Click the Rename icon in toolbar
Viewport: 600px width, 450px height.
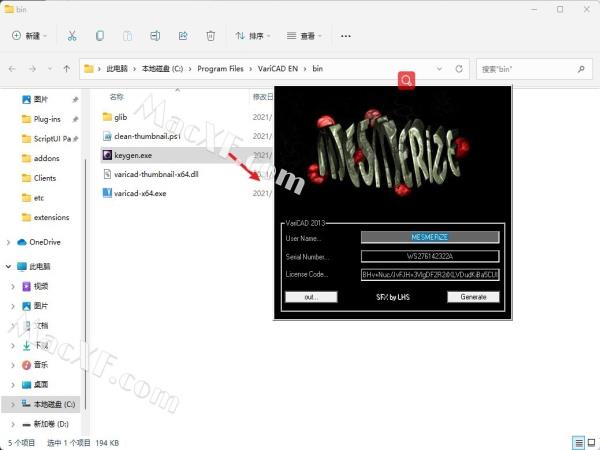pos(155,36)
